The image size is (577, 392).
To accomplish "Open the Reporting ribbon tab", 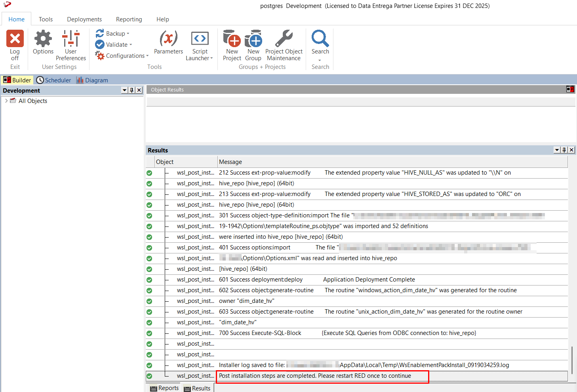I will coord(129,19).
